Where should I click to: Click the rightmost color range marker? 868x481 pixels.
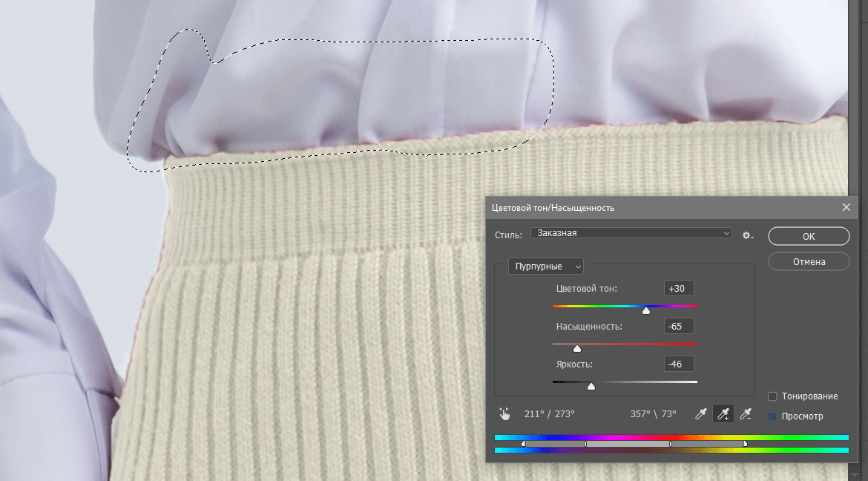745,444
